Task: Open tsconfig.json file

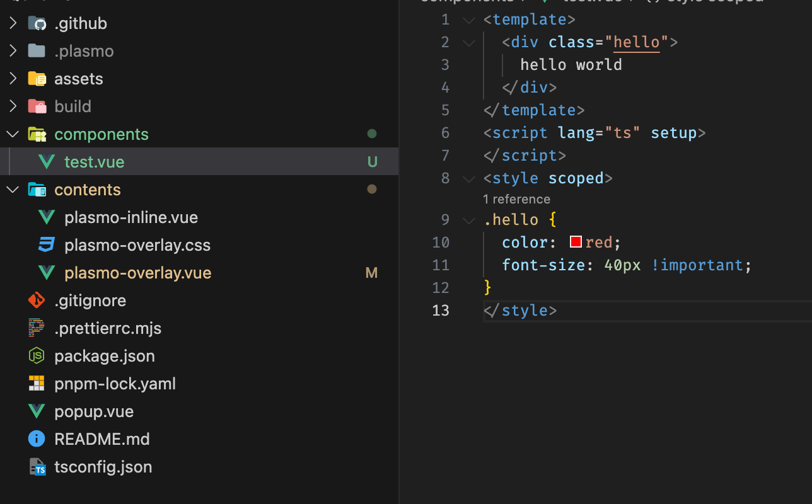Action: (x=103, y=467)
